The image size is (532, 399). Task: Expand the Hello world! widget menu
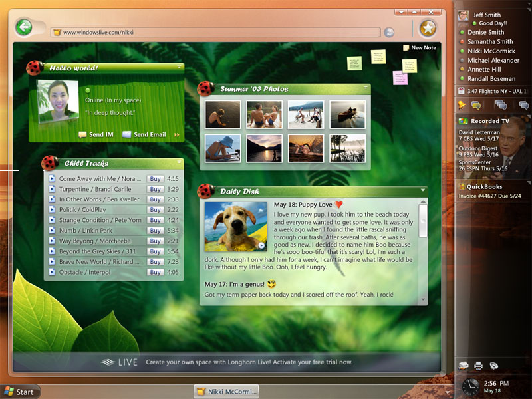click(179, 67)
